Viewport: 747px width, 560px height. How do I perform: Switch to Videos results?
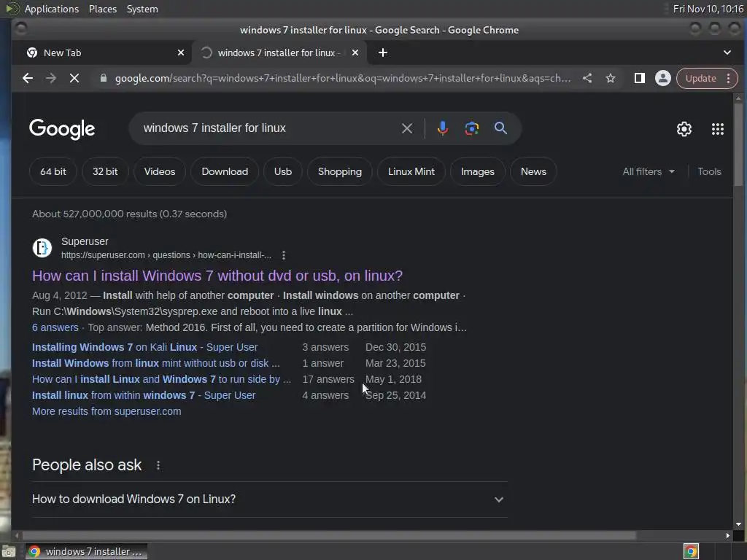coord(160,171)
